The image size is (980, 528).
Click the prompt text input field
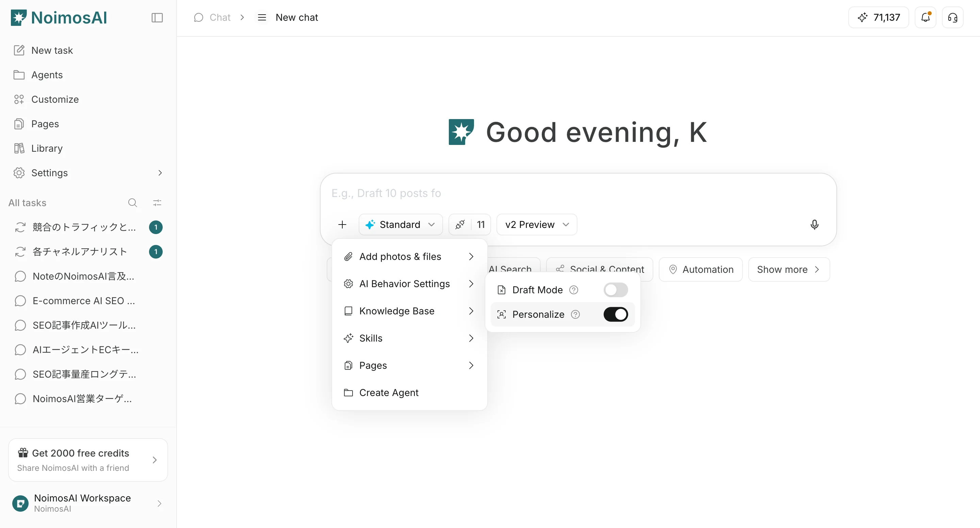[578, 193]
